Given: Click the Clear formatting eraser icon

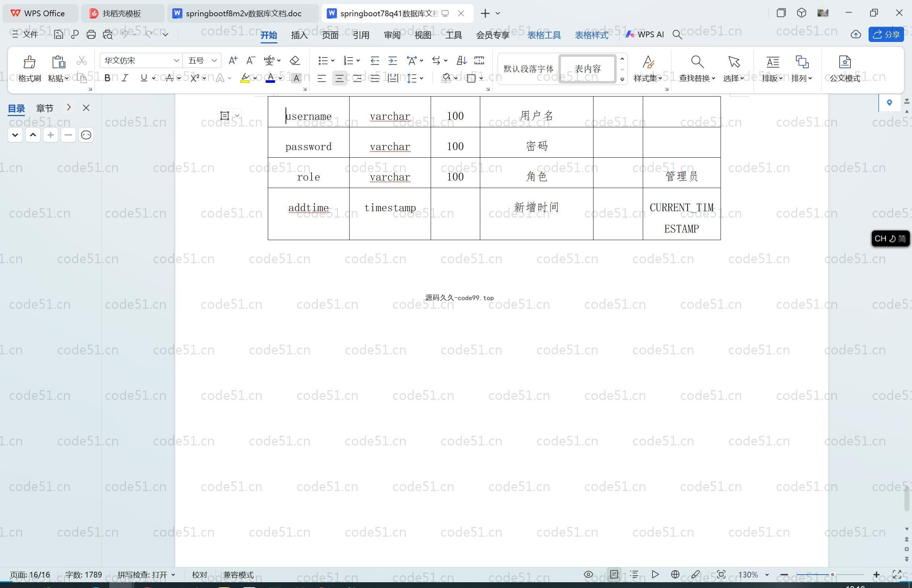Looking at the screenshot, I should click(x=295, y=60).
